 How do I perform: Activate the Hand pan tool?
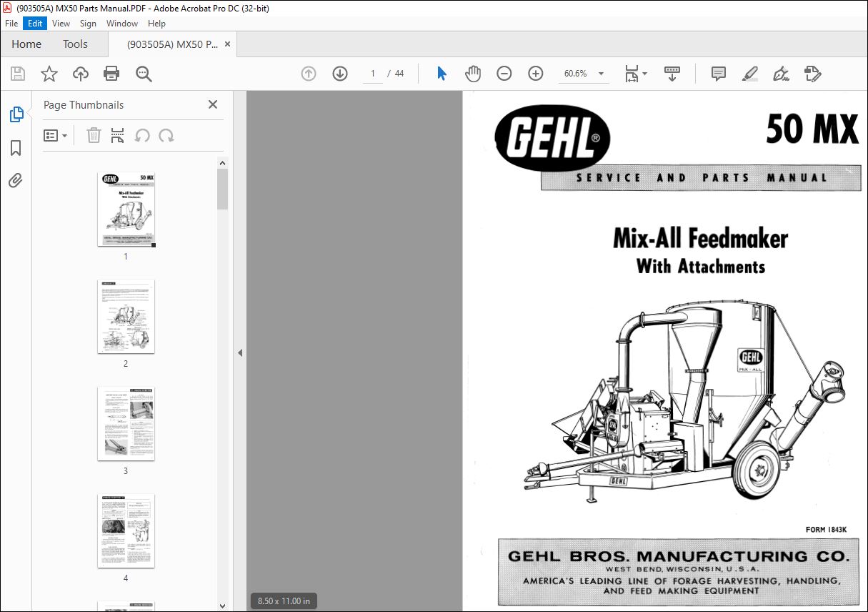tap(473, 74)
